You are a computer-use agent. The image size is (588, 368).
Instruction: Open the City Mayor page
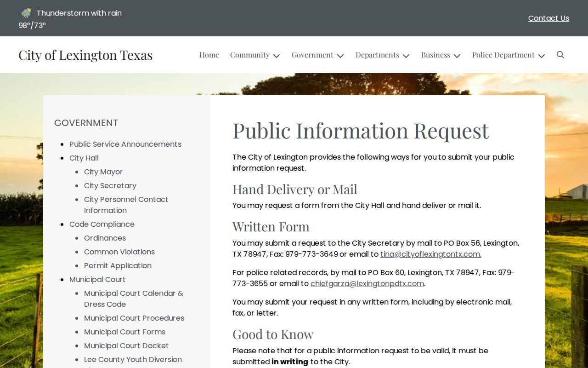point(103,172)
